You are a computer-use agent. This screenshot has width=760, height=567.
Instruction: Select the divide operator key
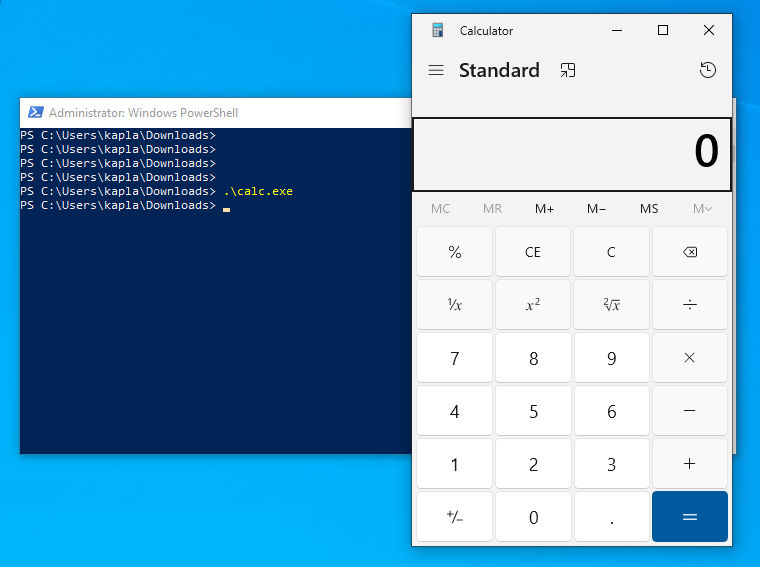point(690,305)
